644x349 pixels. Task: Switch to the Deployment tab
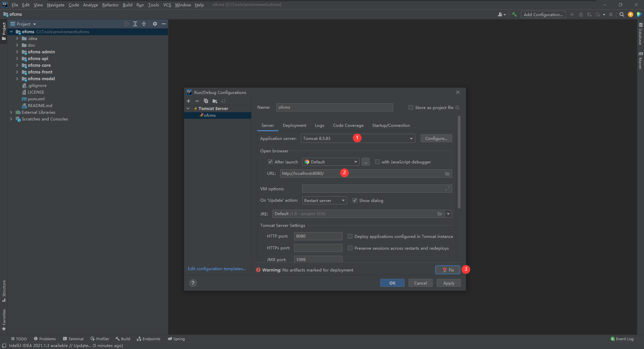click(x=294, y=126)
